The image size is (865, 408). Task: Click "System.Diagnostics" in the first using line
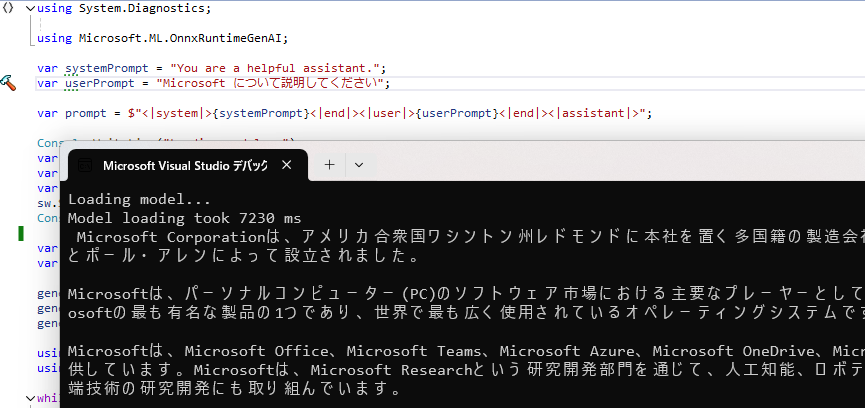click(141, 9)
